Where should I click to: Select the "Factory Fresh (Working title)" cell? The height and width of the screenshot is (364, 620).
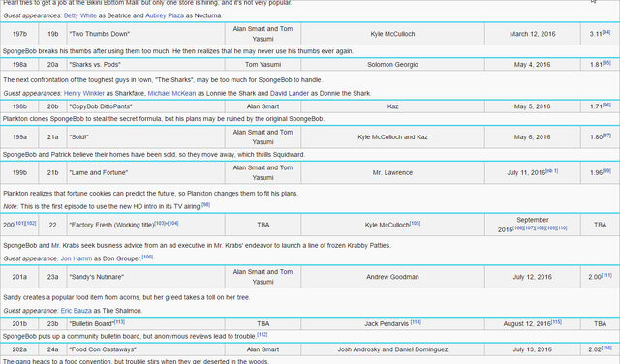pos(146,225)
